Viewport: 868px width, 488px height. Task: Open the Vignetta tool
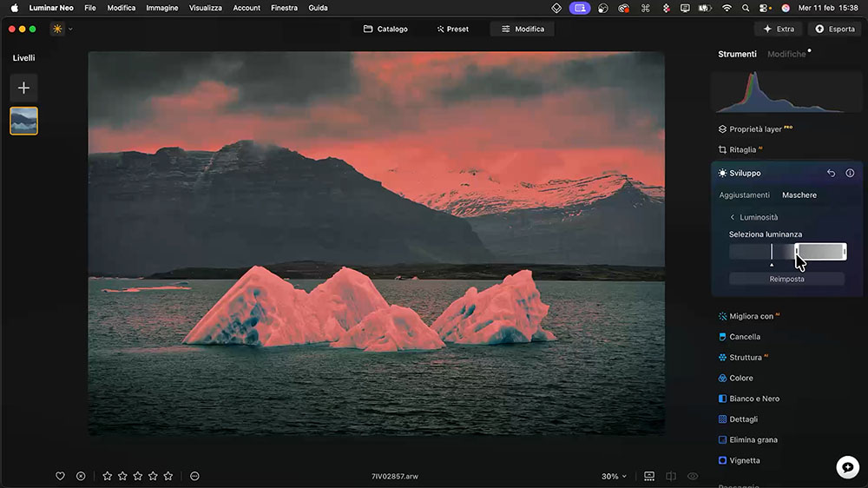tap(739, 460)
